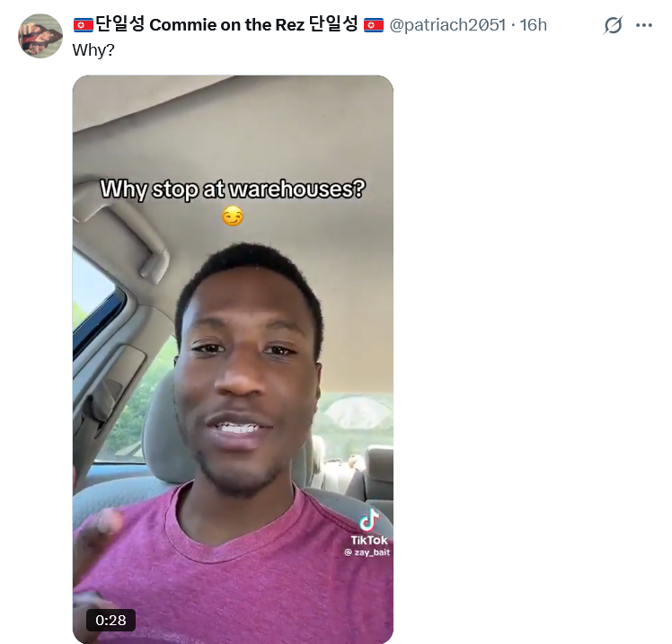This screenshot has width=672, height=644.
Task: Click the flag emoji after the display name
Action: (374, 25)
